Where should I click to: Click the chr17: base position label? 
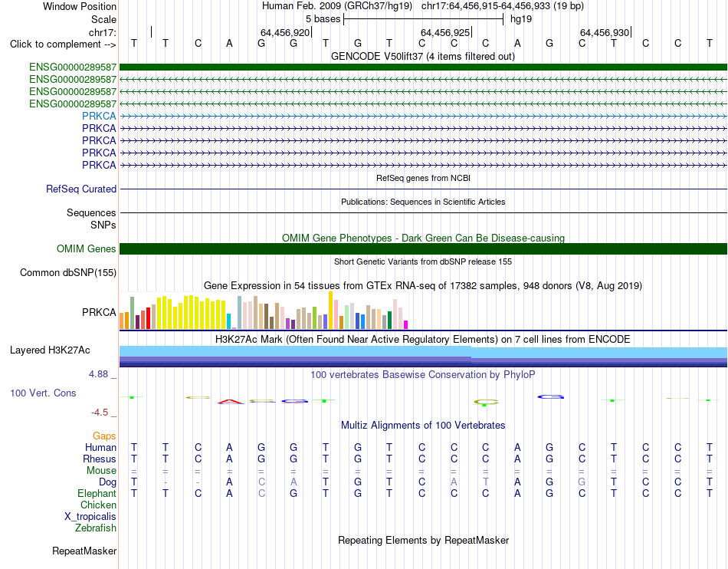tap(103, 32)
